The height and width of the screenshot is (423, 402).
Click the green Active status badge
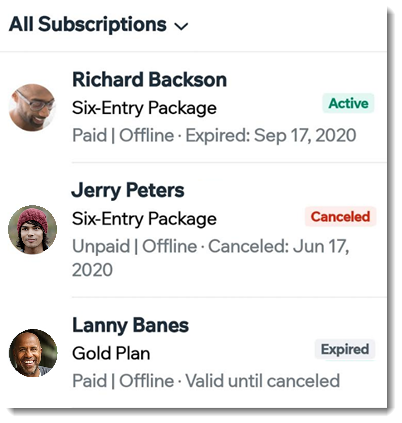(348, 103)
